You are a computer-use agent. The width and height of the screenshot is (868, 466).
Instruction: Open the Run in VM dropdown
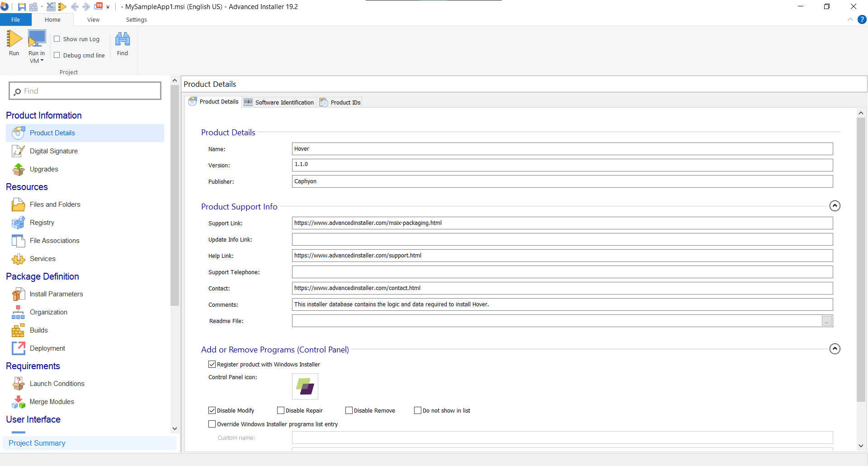(37, 47)
